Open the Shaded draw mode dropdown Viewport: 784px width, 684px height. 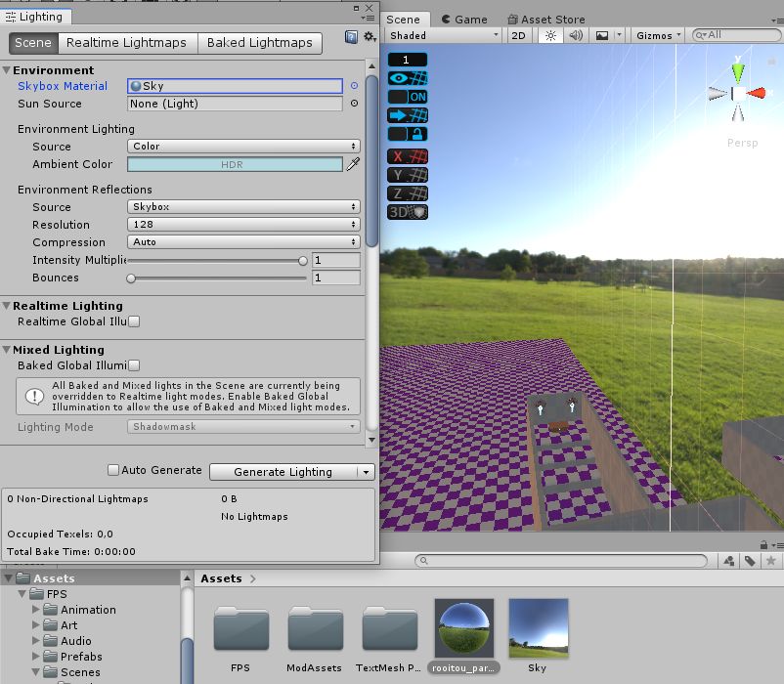point(442,35)
